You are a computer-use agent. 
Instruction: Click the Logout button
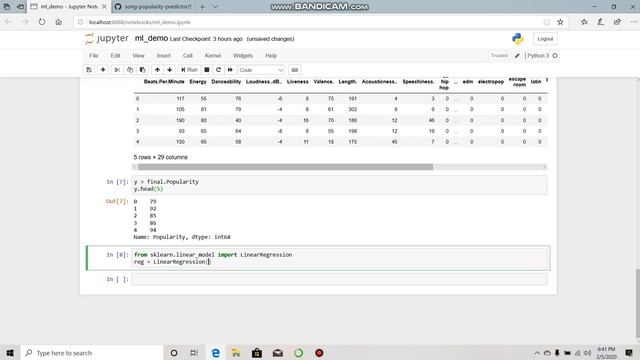(545, 39)
